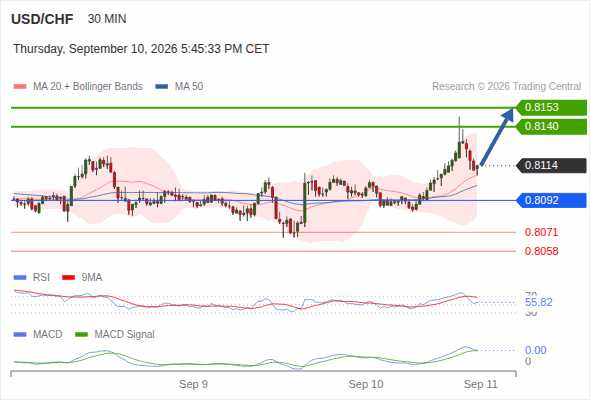590x400 pixels.
Task: Click the 0.8140 resistance price tag
Action: 551,126
